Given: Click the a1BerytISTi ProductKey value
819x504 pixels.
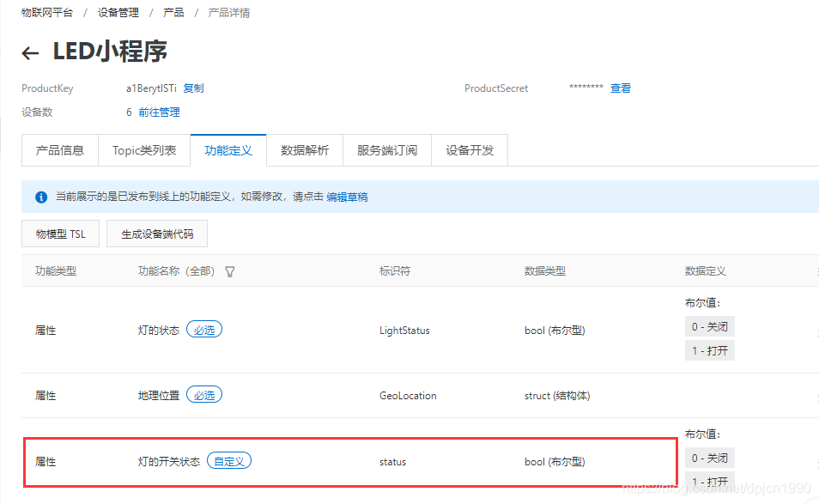Looking at the screenshot, I should click(x=151, y=88).
